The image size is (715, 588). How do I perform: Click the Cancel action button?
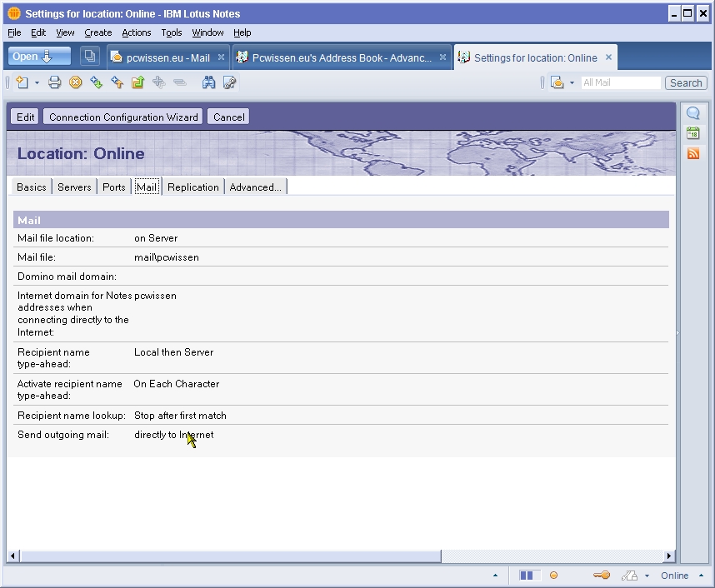pyautogui.click(x=229, y=117)
